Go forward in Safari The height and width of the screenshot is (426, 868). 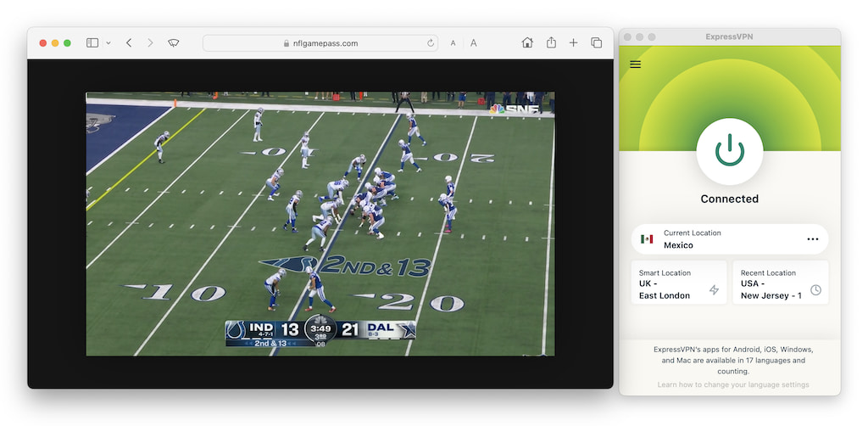click(x=150, y=42)
